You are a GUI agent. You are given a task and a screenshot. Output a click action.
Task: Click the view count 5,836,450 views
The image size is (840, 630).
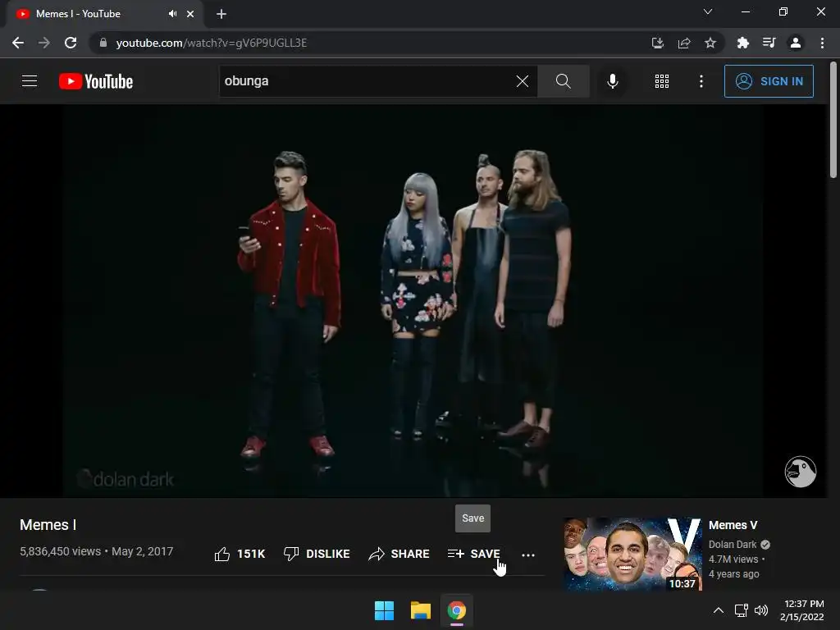point(60,551)
